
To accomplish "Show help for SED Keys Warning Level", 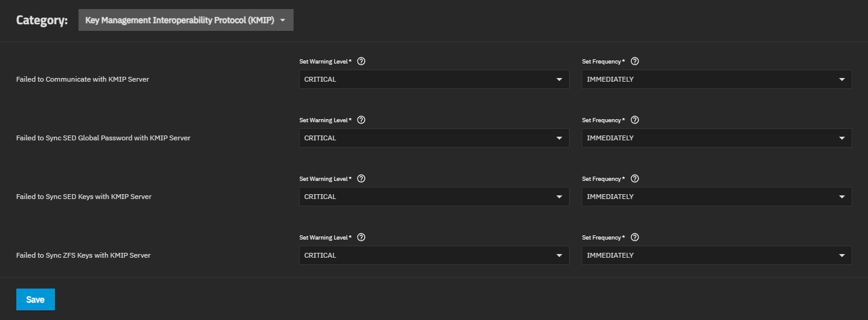I will click(361, 178).
